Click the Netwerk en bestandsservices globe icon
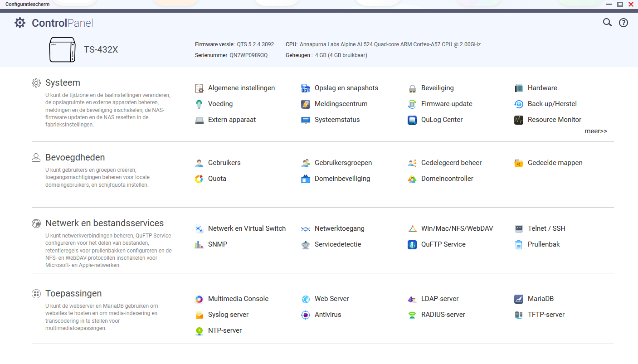The height and width of the screenshot is (364, 638). tap(36, 223)
